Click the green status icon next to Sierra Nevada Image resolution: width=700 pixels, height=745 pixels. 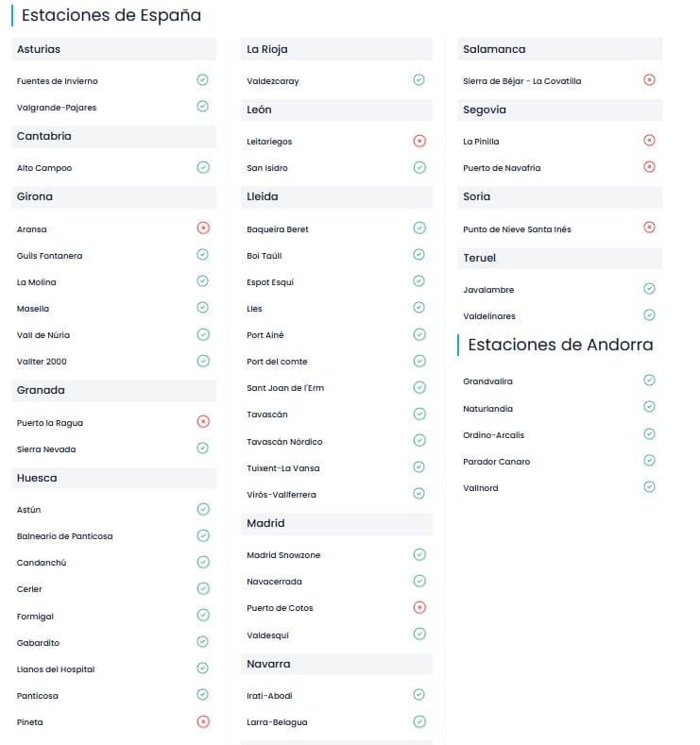(203, 449)
